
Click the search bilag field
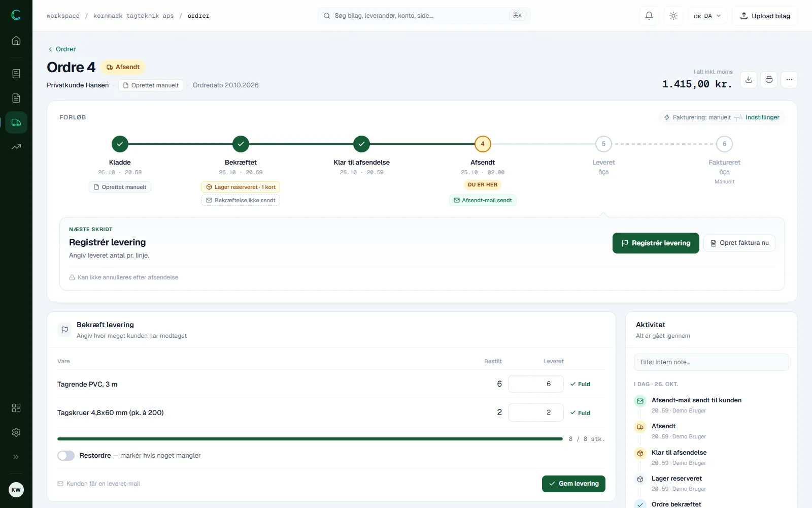pos(424,16)
